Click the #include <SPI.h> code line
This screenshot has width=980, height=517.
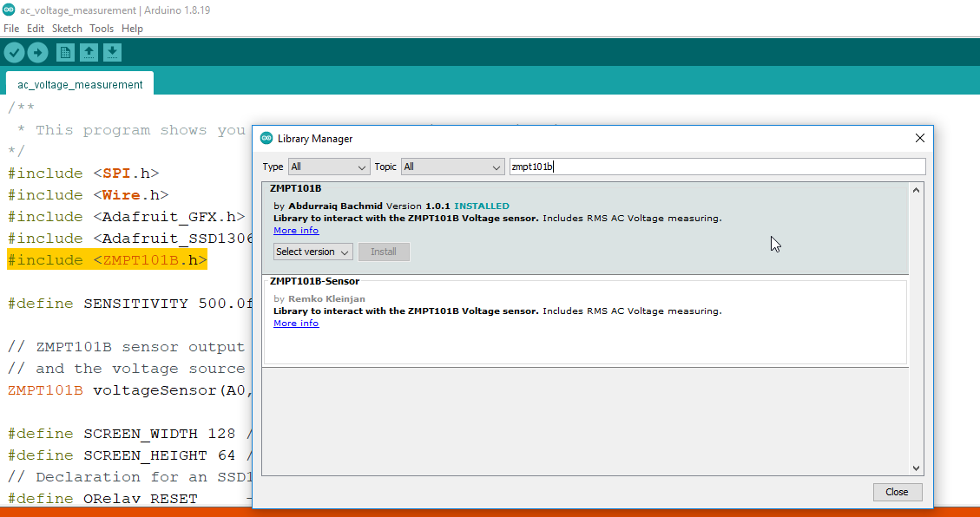pyautogui.click(x=83, y=173)
